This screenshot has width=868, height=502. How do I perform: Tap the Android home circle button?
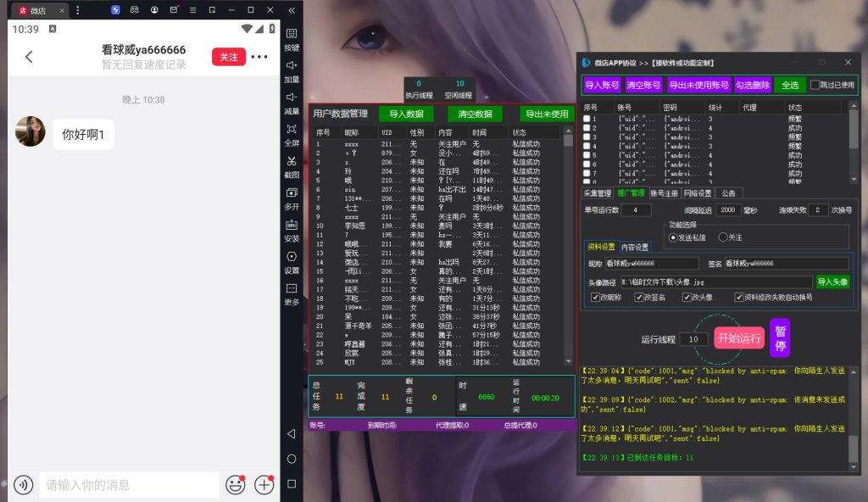292,459
